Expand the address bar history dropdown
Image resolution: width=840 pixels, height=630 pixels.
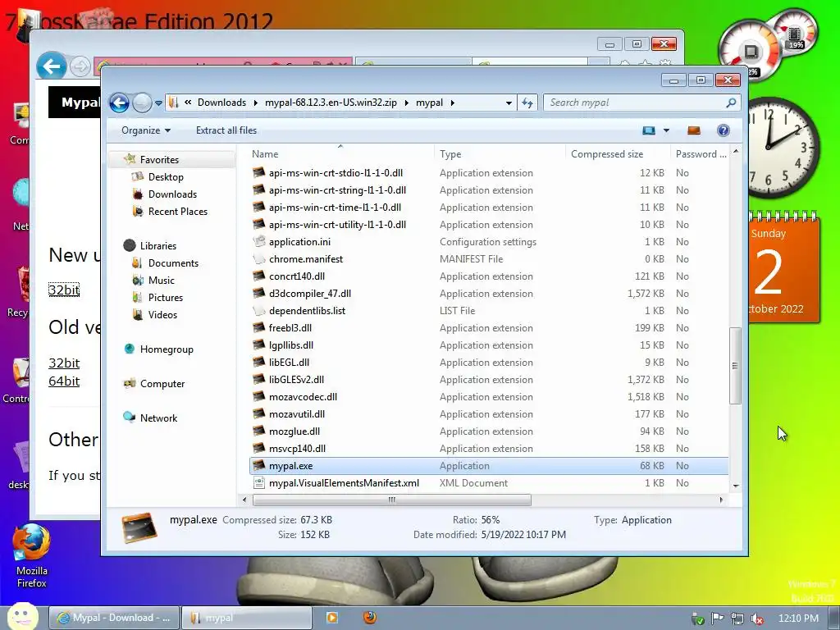pos(509,103)
